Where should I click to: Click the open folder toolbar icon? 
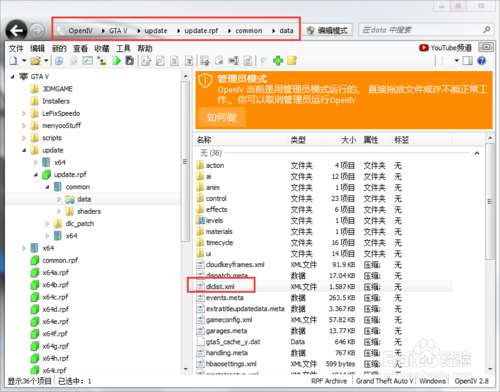coord(35,61)
